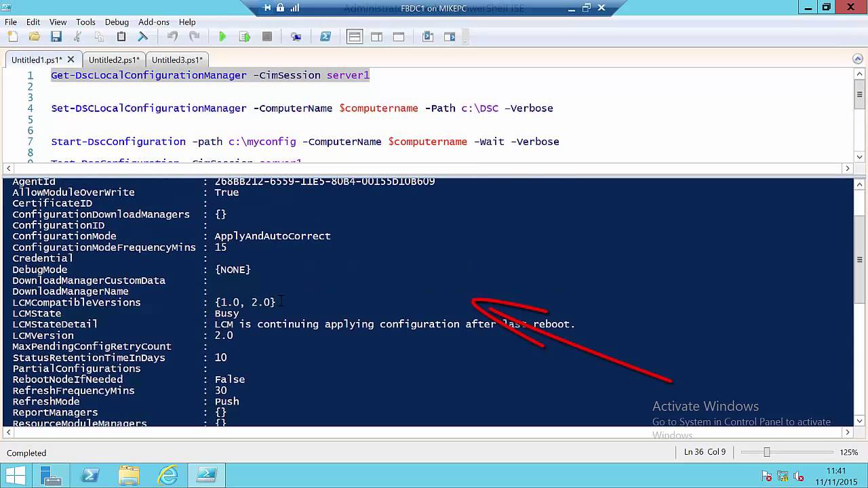868x488 pixels.
Task: Open the View menu
Action: pyautogui.click(x=58, y=22)
